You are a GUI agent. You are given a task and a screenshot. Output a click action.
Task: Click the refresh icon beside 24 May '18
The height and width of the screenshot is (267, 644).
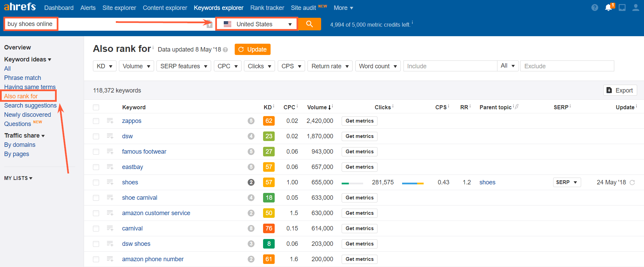coord(632,183)
